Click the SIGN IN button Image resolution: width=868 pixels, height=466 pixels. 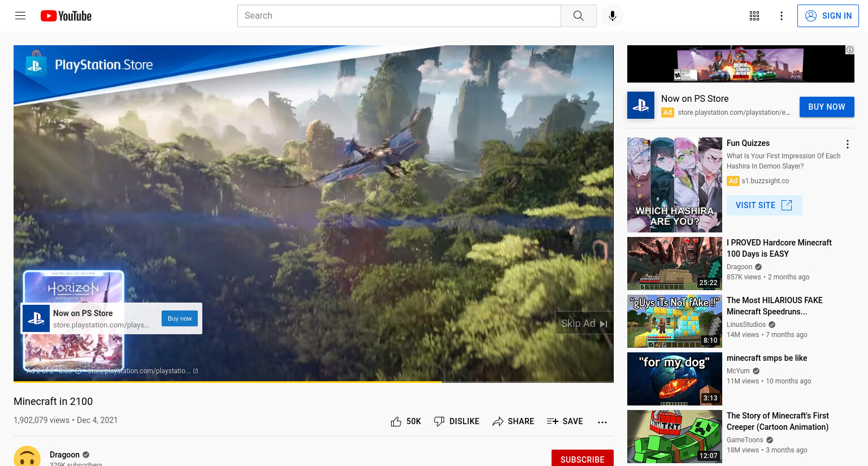[x=828, y=16]
